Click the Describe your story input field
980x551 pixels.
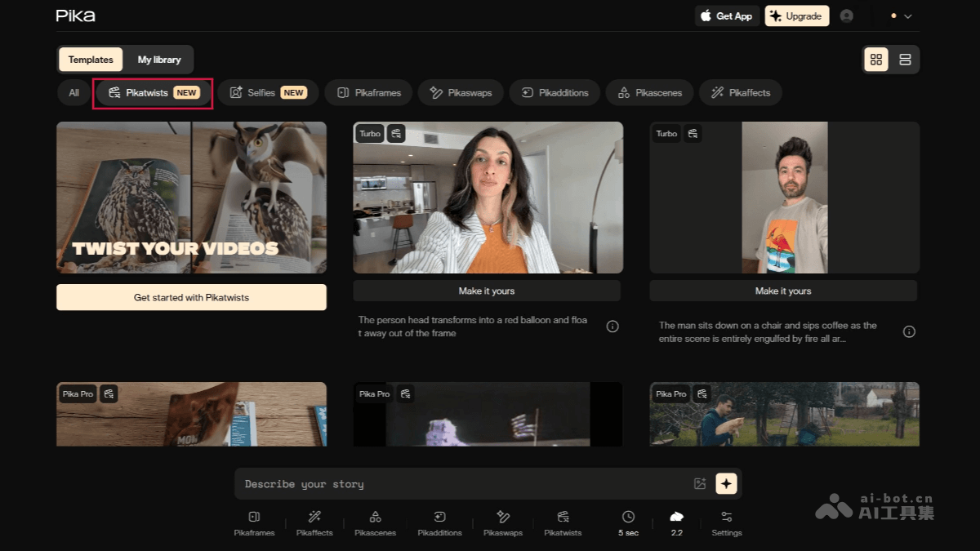point(465,484)
